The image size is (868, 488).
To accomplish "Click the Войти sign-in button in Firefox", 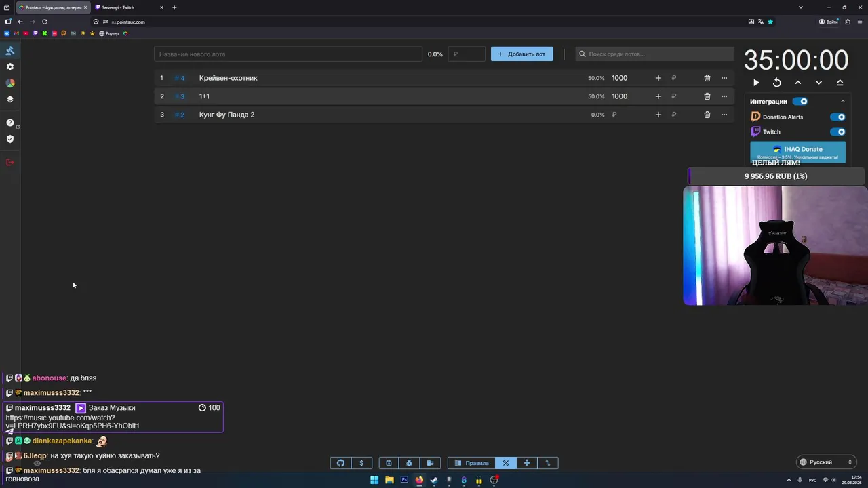I will click(828, 22).
